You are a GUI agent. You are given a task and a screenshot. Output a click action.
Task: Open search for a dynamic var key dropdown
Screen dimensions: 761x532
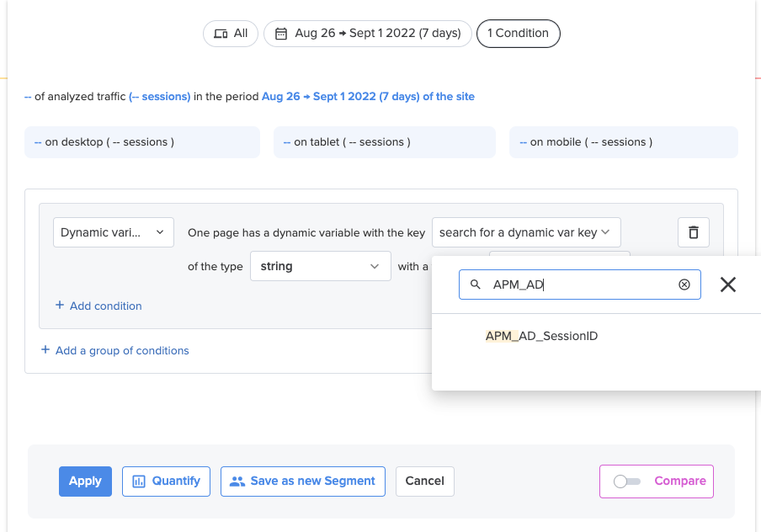[x=526, y=232]
